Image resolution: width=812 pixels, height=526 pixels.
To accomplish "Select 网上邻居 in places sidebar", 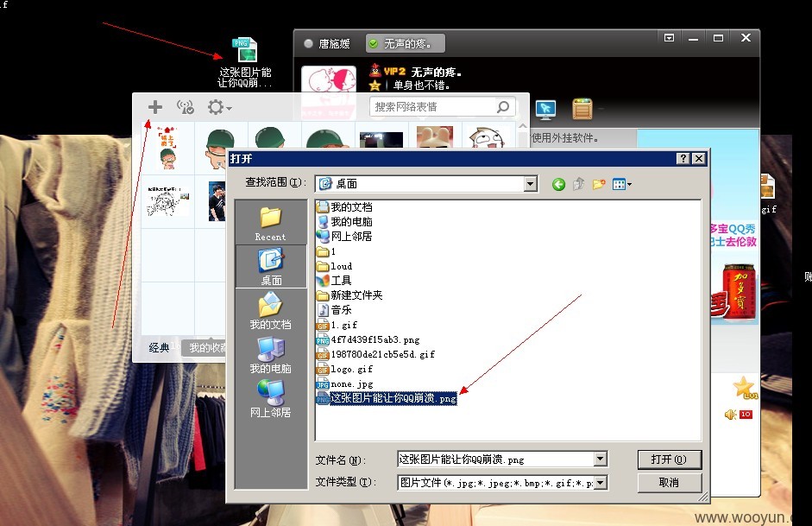I will [x=270, y=398].
